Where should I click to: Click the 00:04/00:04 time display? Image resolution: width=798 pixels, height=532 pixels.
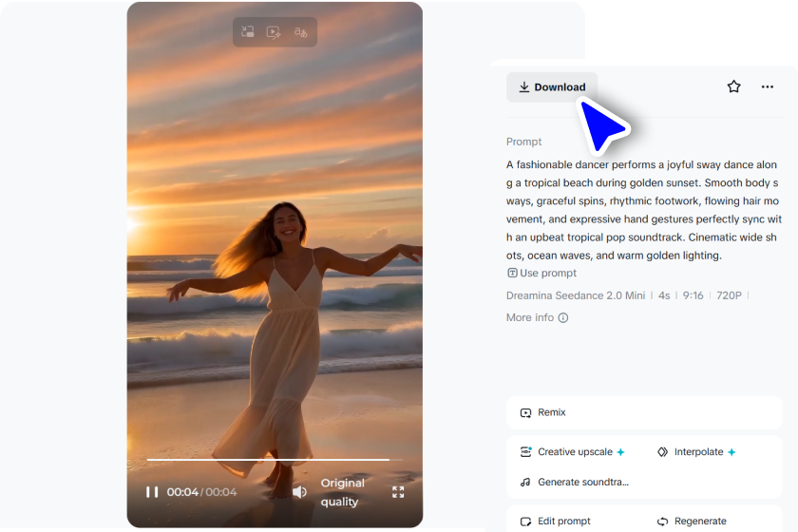201,492
